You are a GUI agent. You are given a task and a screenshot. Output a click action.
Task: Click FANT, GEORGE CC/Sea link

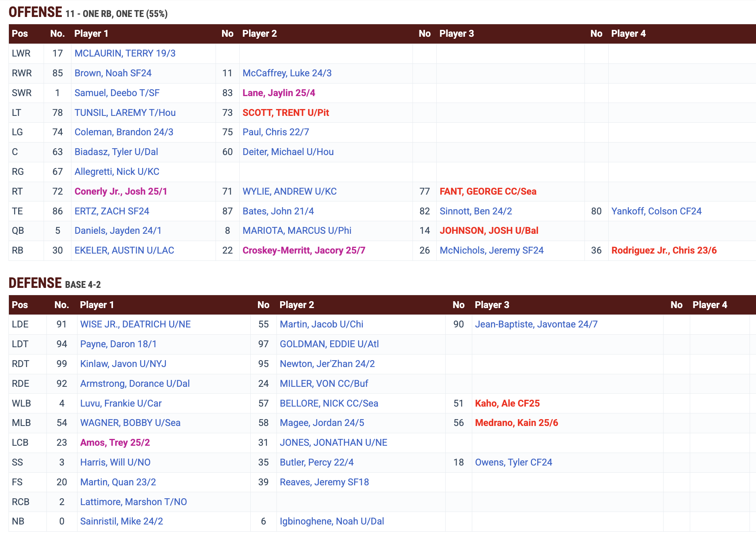pyautogui.click(x=488, y=191)
